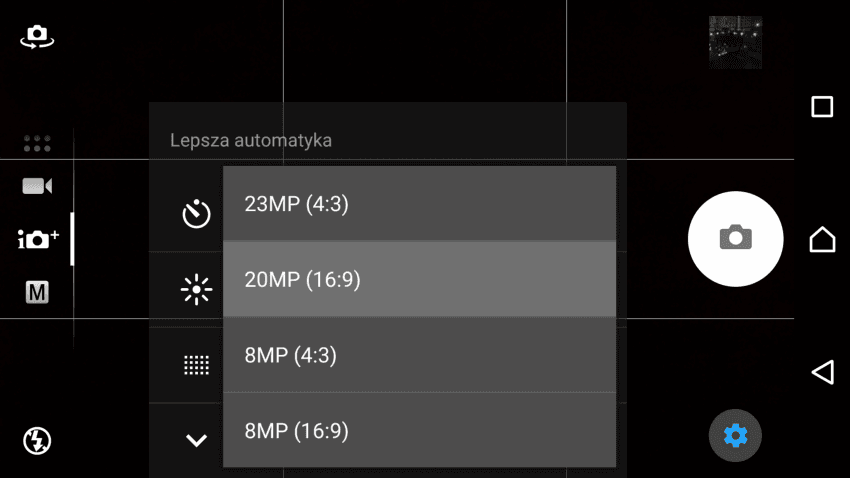850x478 pixels.
Task: Open the blue settings gear
Action: (x=735, y=435)
